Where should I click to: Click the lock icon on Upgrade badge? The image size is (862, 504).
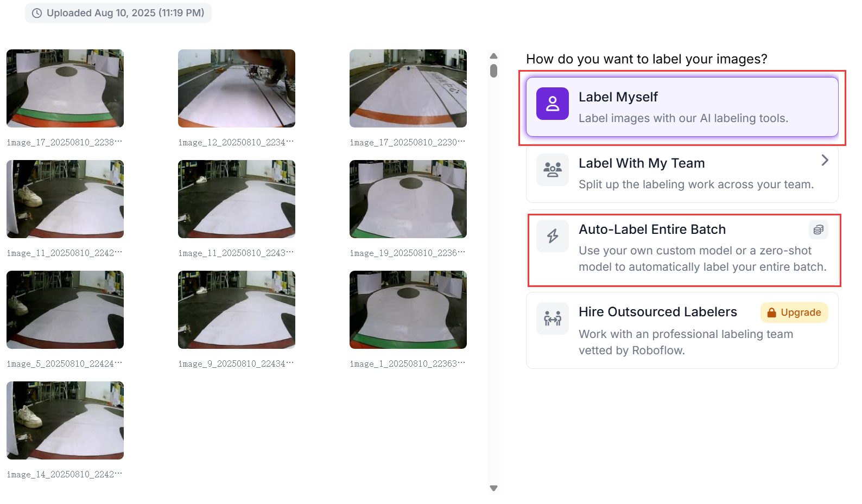tap(771, 312)
